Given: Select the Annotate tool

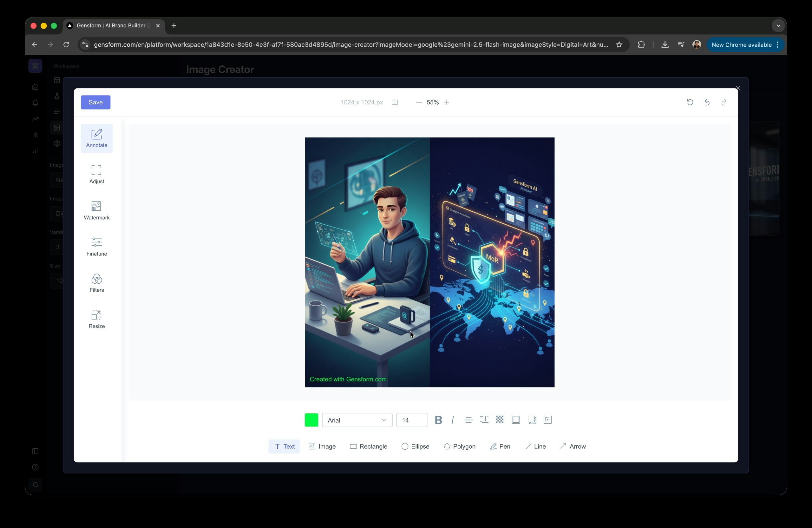Looking at the screenshot, I should 96,138.
